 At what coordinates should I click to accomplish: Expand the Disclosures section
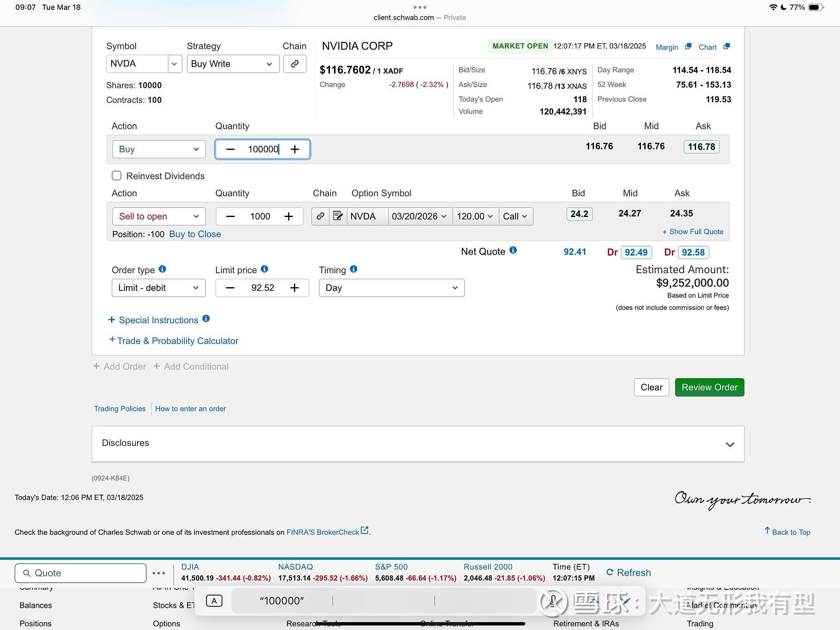(418, 444)
